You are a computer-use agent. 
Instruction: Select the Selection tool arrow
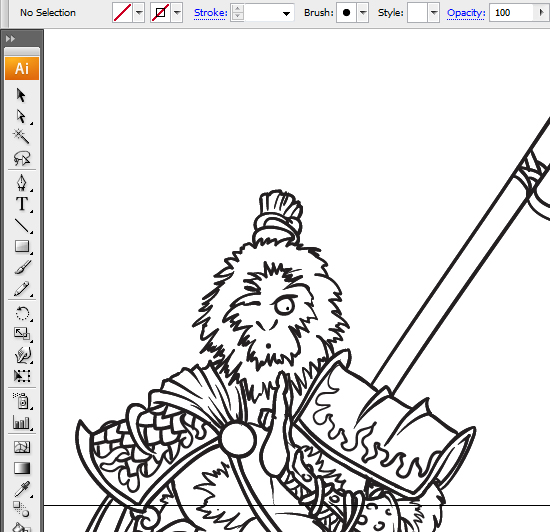pyautogui.click(x=21, y=95)
